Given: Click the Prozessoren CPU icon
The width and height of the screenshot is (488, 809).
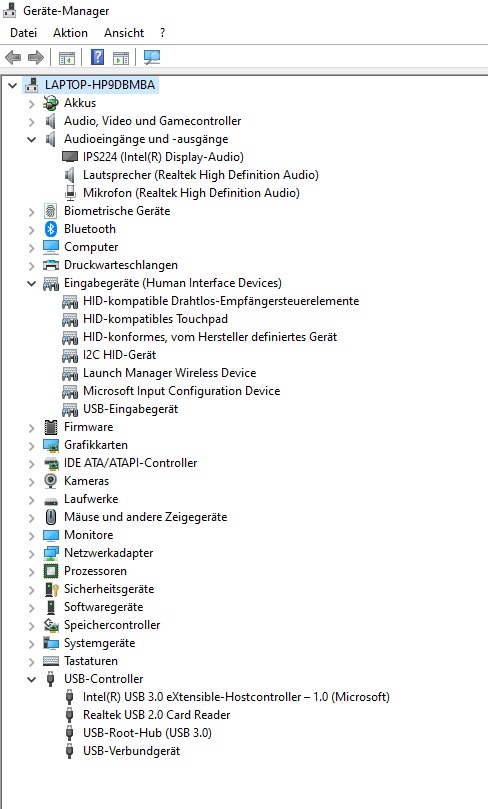Looking at the screenshot, I should pos(51,571).
